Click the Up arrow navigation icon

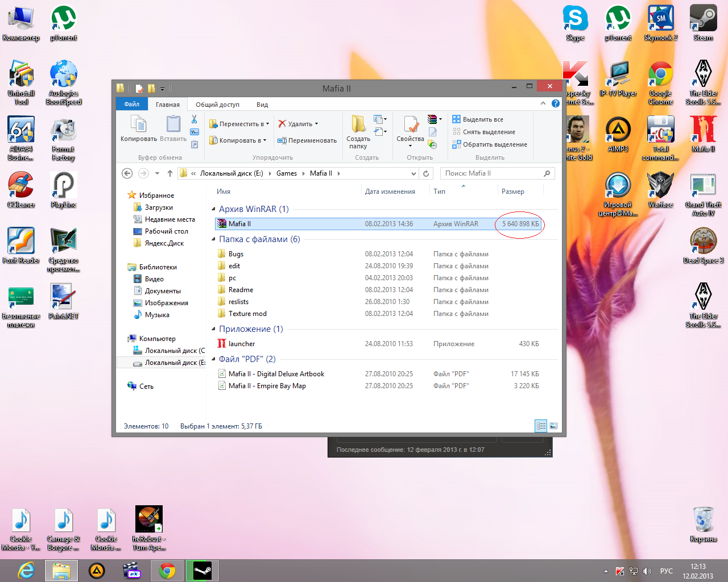(x=169, y=173)
